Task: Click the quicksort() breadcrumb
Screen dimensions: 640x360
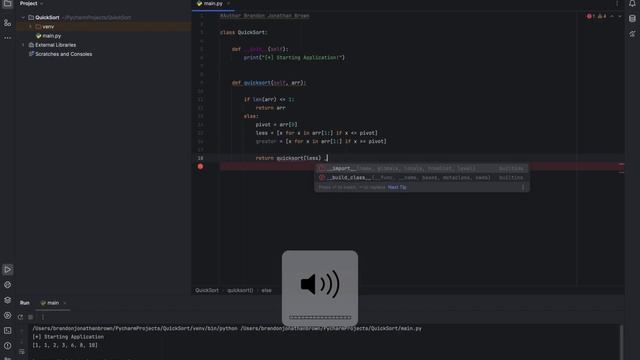Action: click(240, 290)
